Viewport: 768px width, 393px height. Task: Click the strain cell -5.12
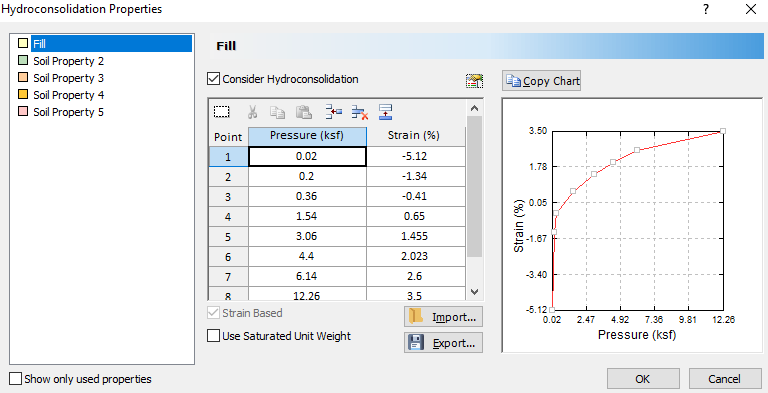pyautogui.click(x=415, y=156)
